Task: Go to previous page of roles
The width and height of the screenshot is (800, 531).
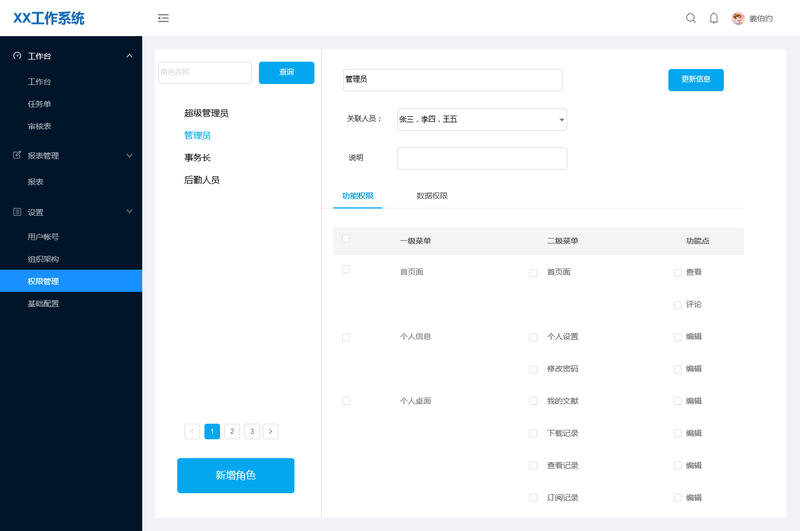Action: point(192,432)
